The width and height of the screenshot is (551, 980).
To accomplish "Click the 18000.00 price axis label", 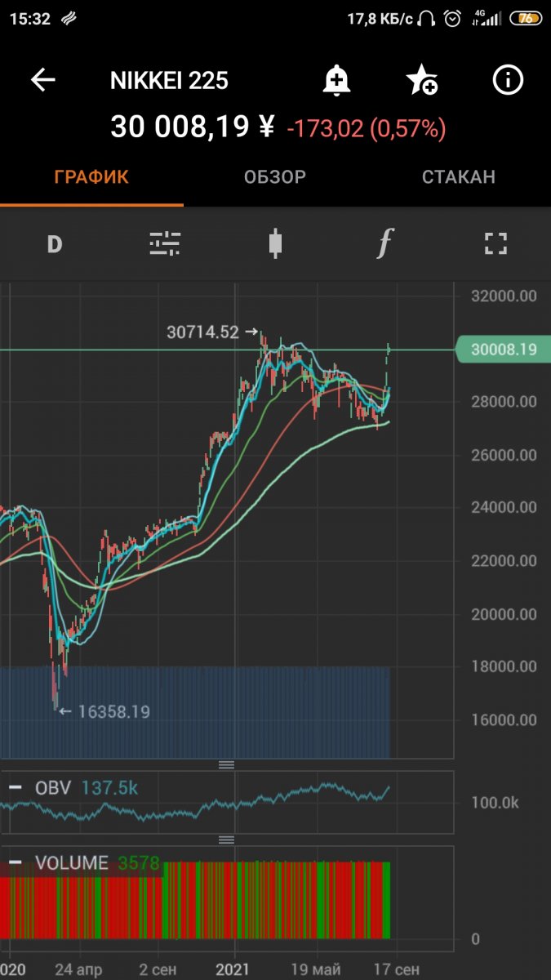I will pyautogui.click(x=504, y=666).
